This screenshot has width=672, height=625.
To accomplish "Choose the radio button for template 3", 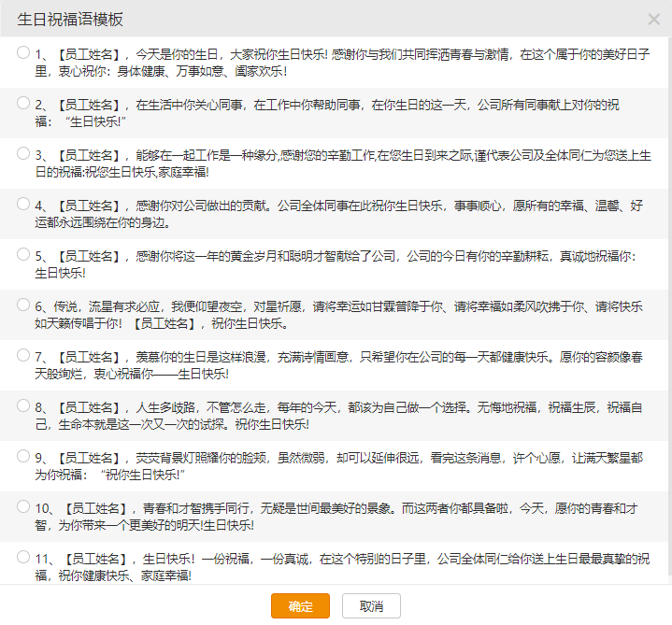I will click(22, 154).
